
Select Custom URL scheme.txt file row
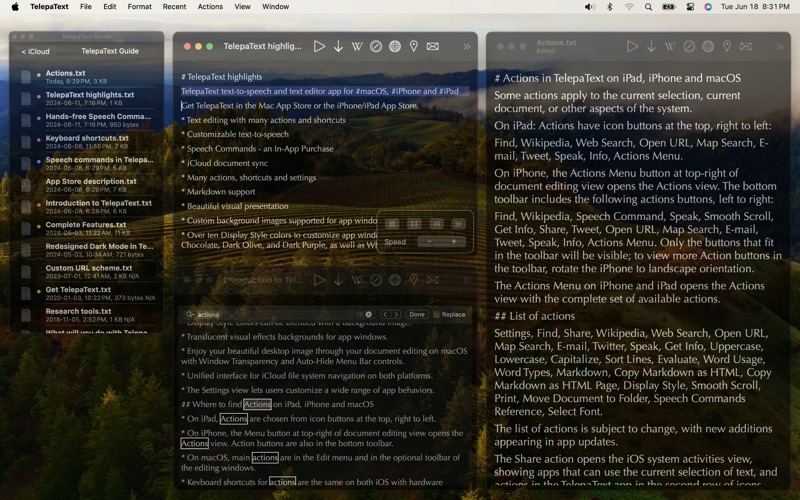(87, 271)
